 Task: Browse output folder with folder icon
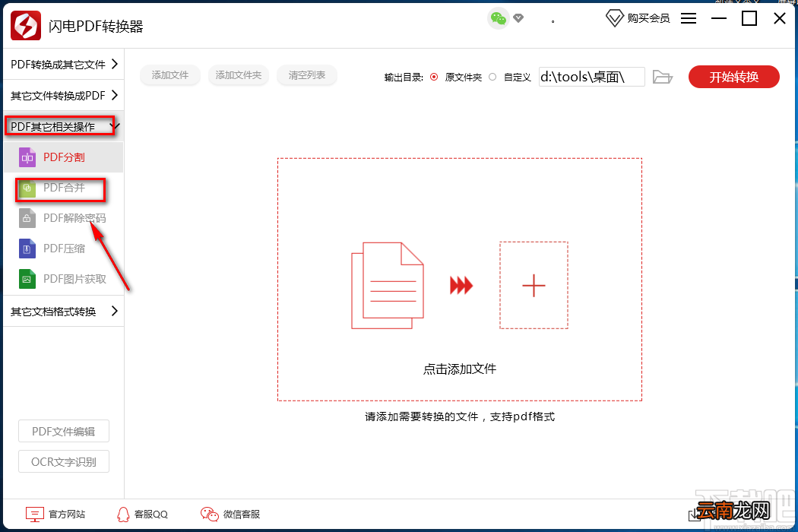[x=663, y=77]
